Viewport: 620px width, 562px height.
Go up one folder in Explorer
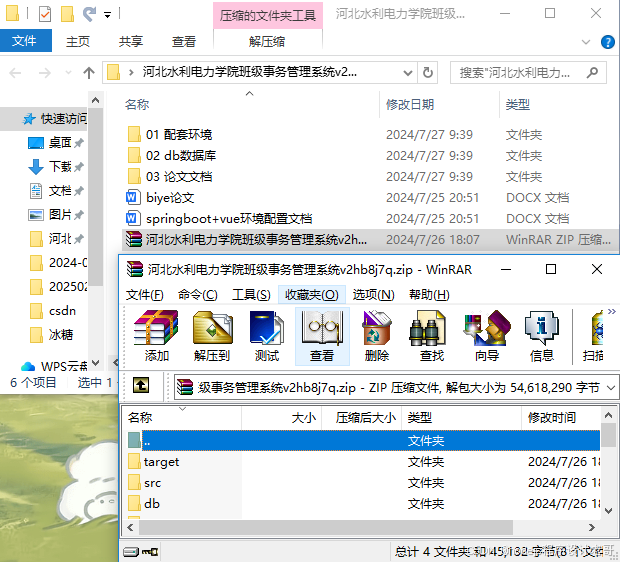[x=89, y=73]
